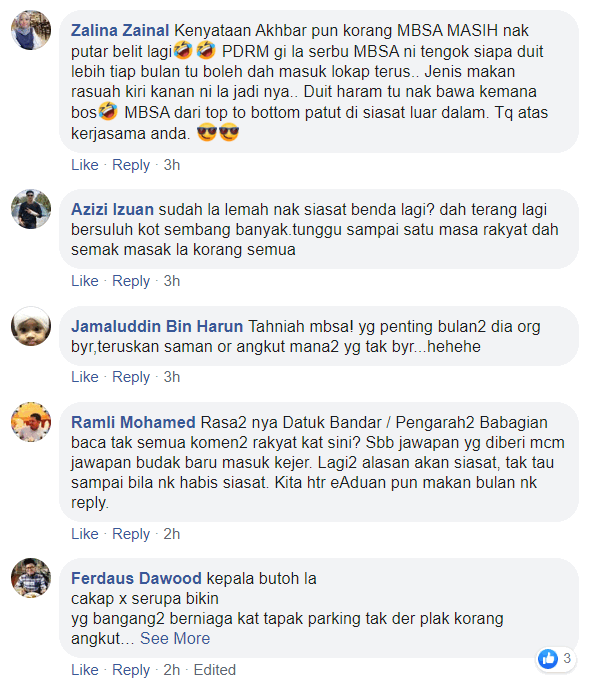615x684 pixels.
Task: Like Ferdaus Dawood's comment
Action: [x=85, y=670]
